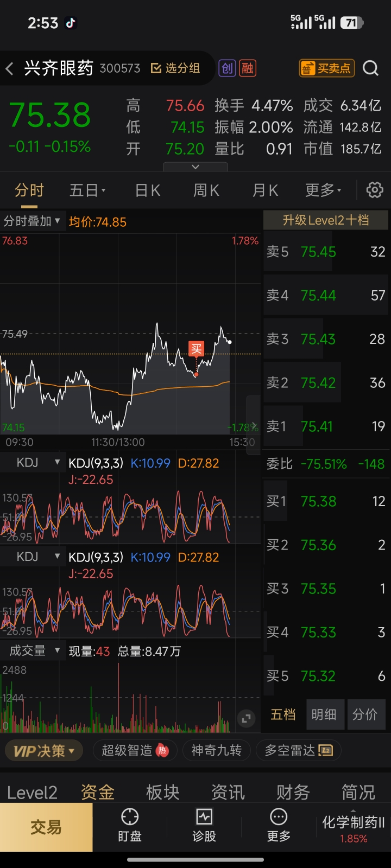Open 盯盘 target icon in bottom bar
This screenshot has height=868, width=391.
click(x=130, y=826)
